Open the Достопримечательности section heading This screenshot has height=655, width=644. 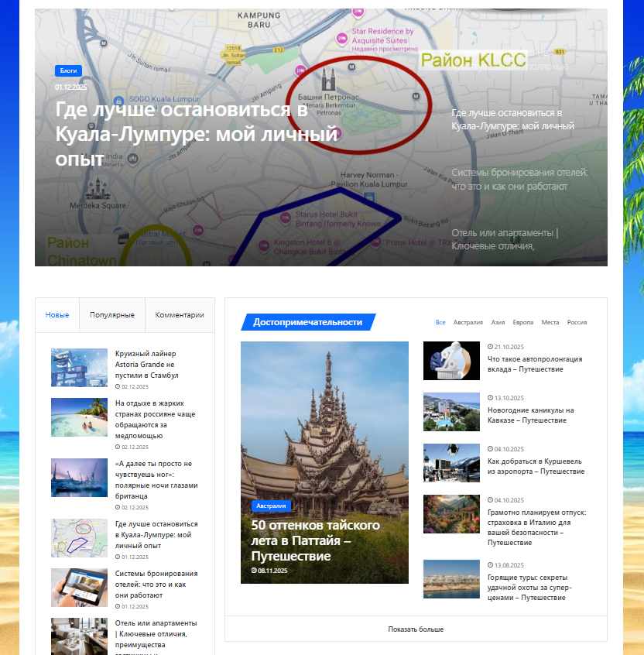click(x=308, y=322)
